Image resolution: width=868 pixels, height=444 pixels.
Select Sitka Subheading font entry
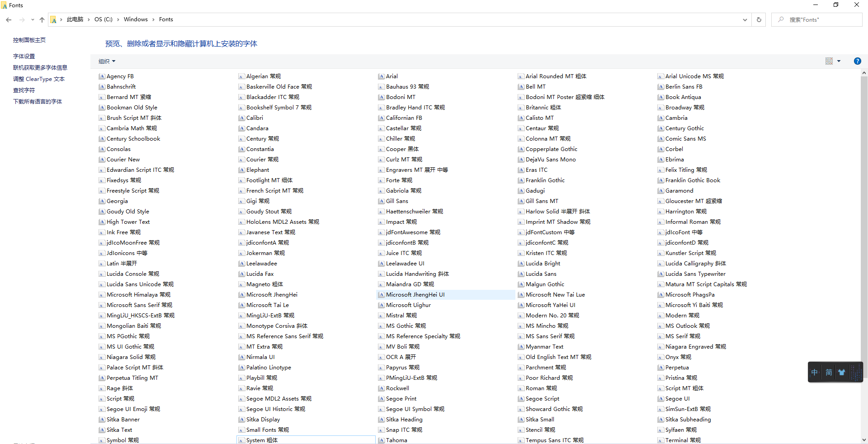(x=684, y=420)
